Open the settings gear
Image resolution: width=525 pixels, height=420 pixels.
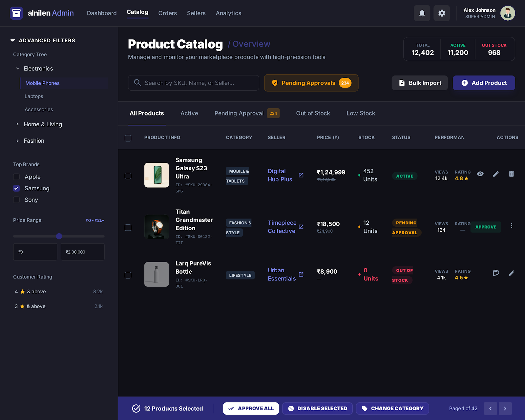pos(442,13)
